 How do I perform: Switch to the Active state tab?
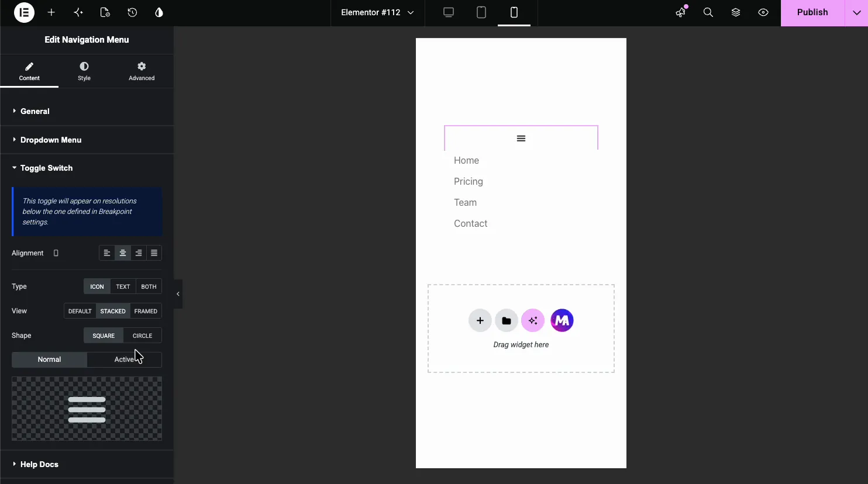tap(124, 359)
